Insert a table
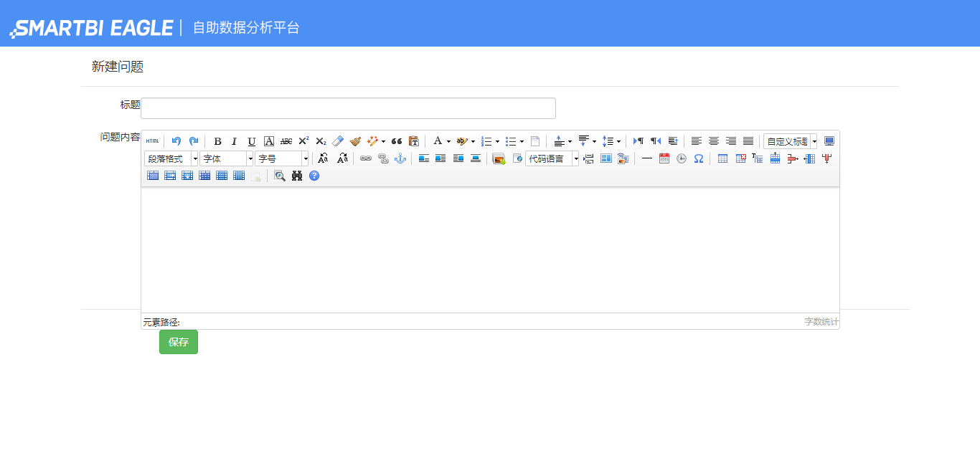The width and height of the screenshot is (980, 471). (x=723, y=158)
